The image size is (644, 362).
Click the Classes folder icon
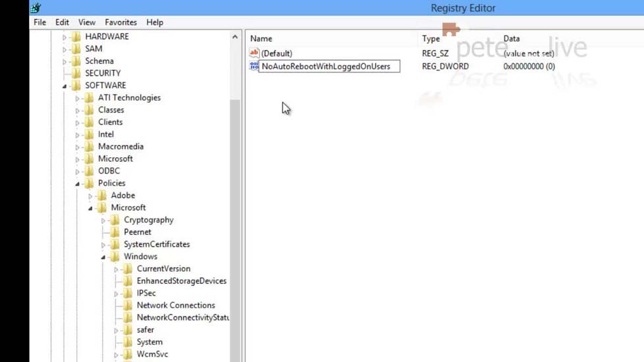coord(89,110)
